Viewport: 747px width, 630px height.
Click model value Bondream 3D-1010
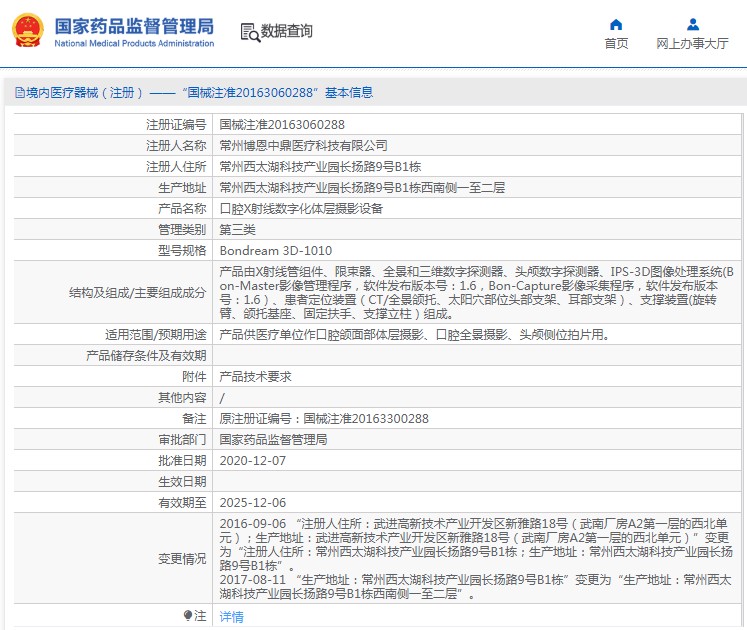[x=276, y=251]
